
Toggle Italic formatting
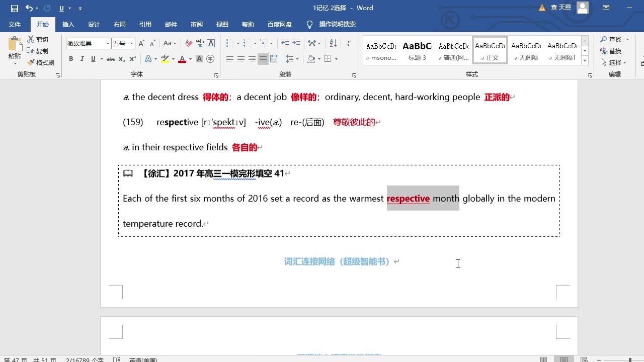coord(82,59)
